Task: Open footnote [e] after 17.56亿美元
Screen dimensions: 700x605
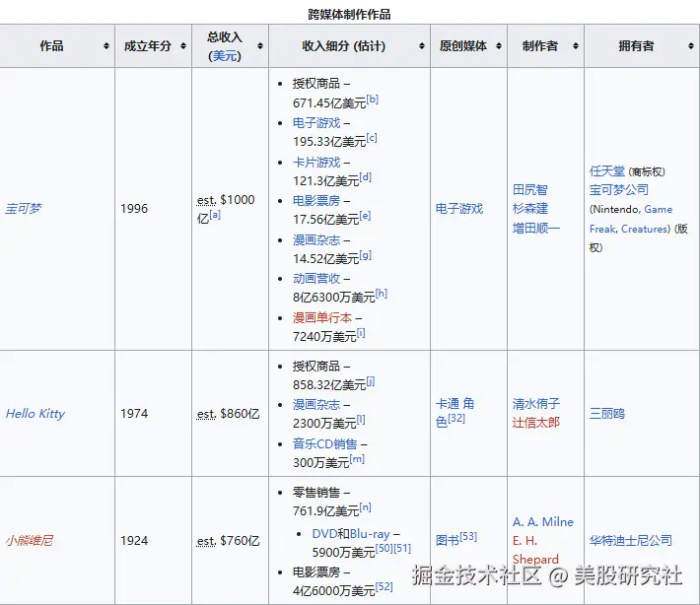Action: (365, 216)
